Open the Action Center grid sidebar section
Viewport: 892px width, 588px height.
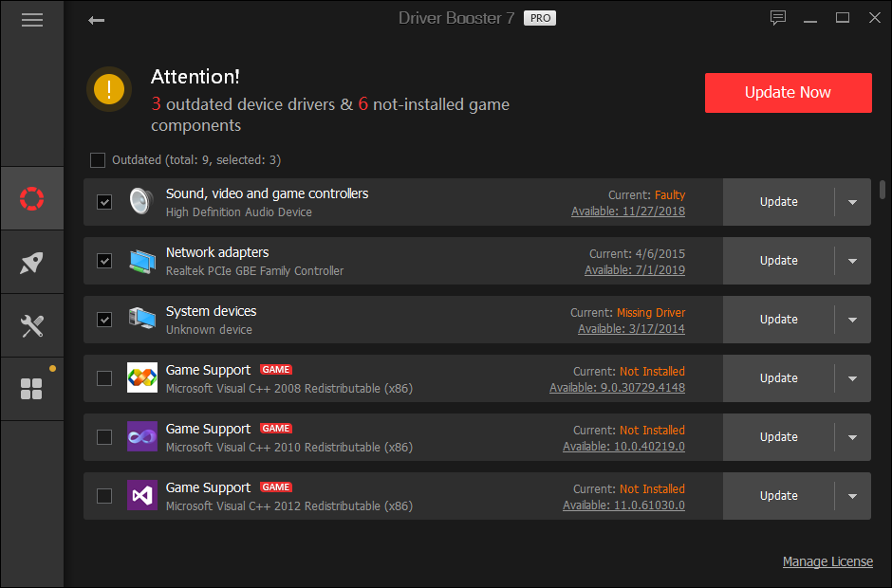32,390
